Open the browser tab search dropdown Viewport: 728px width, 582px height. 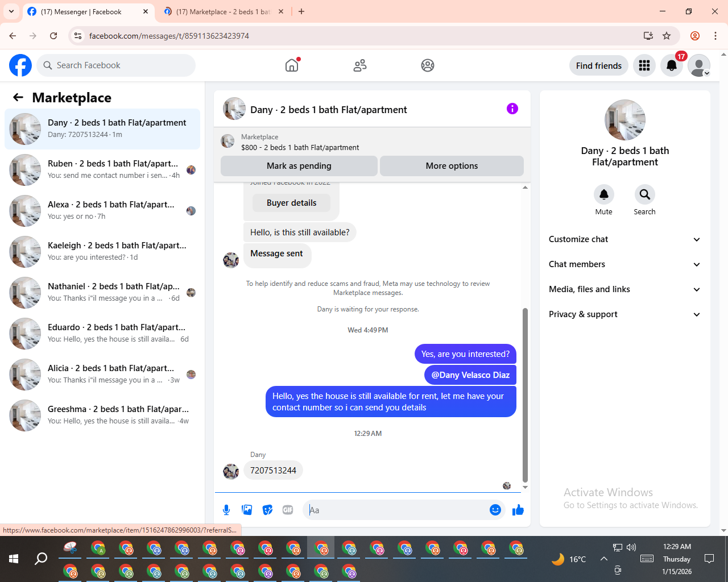[x=11, y=11]
